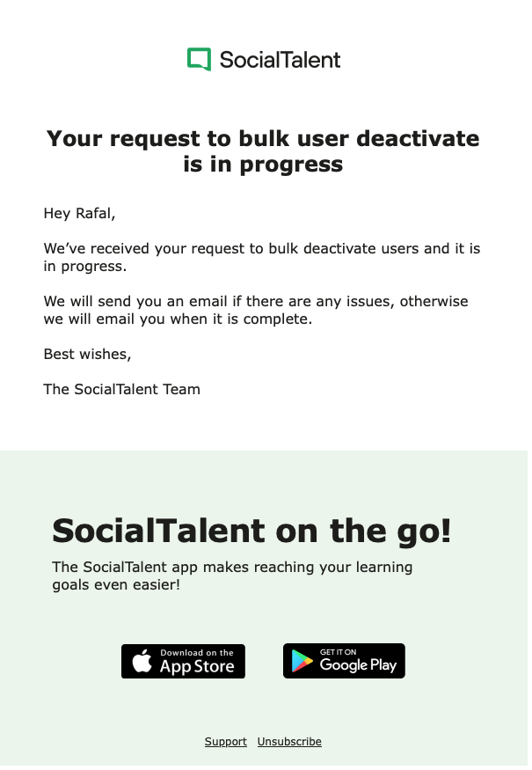Click the green SocialTalent speech-bubble logo
532x770 pixels.
tap(199, 59)
